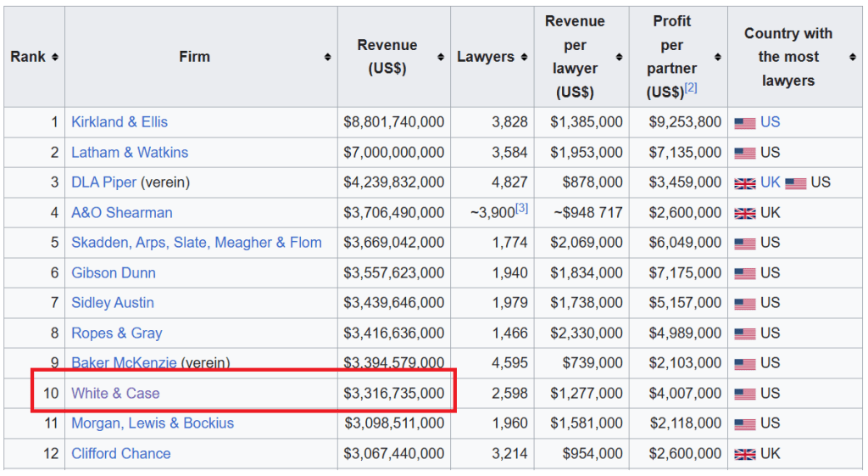Sort by Lawyers column arrows
This screenshot has height=476, width=868.
[x=524, y=57]
